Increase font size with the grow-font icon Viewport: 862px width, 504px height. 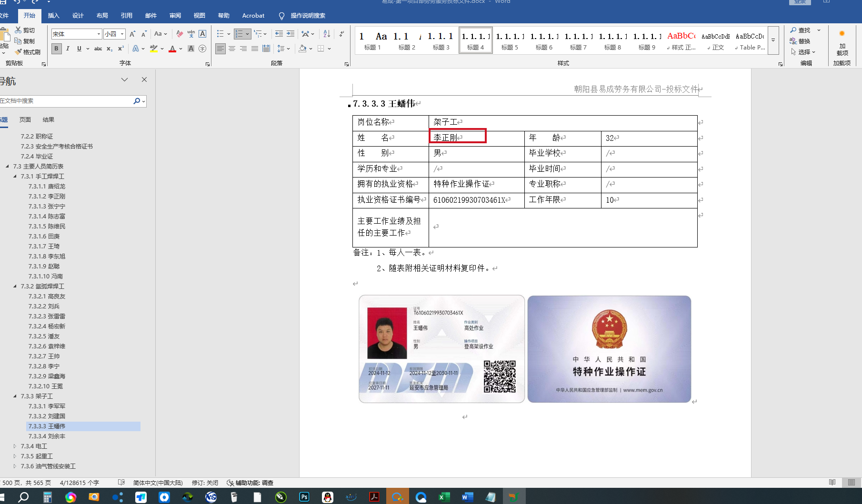pos(132,34)
